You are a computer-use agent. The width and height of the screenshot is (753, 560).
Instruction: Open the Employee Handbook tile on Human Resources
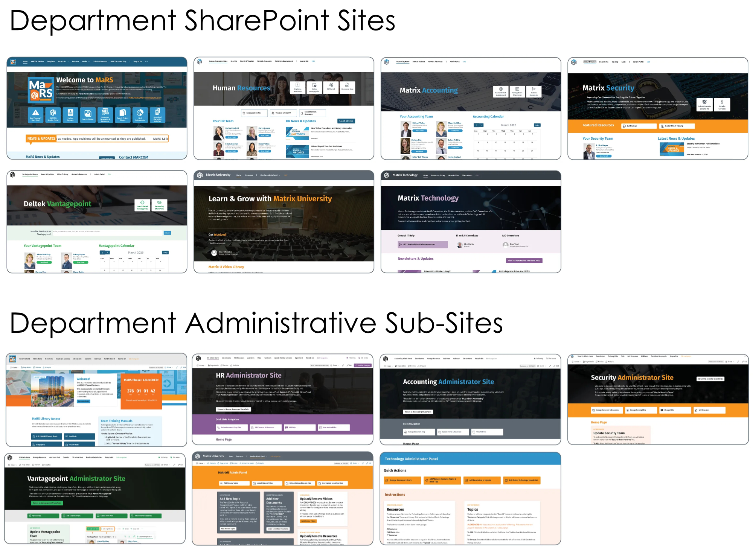click(297, 87)
